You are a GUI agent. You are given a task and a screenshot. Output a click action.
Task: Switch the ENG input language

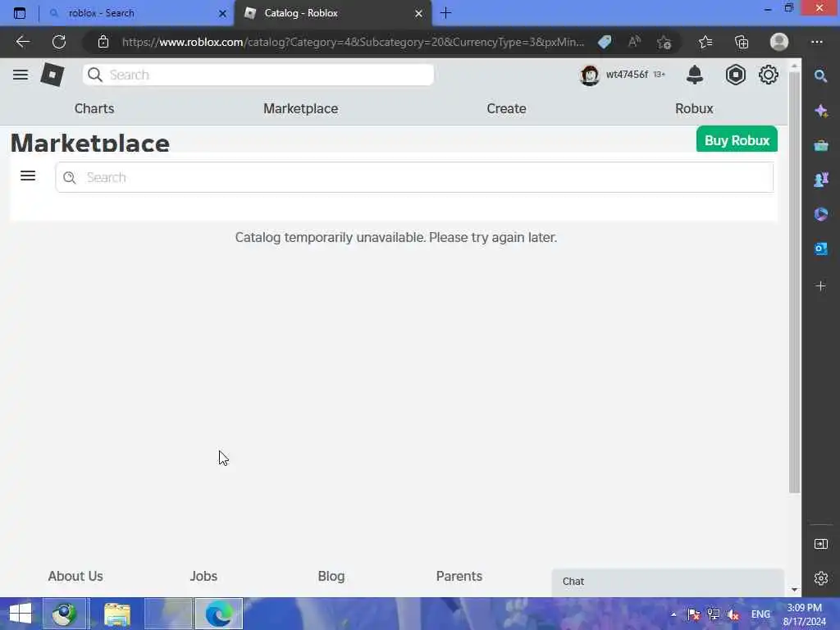click(x=760, y=614)
